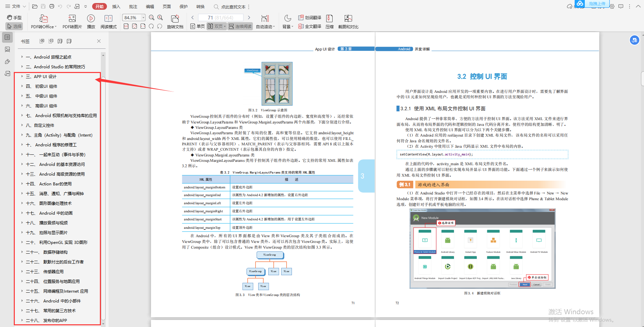Click the collapse all bookmarks icon
The width and height of the screenshot is (644, 327).
pos(51,41)
